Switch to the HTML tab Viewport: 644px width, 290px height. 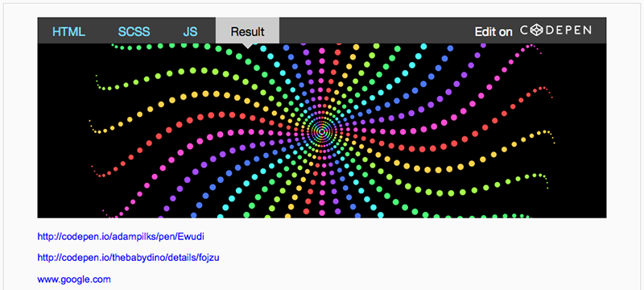coord(69,31)
